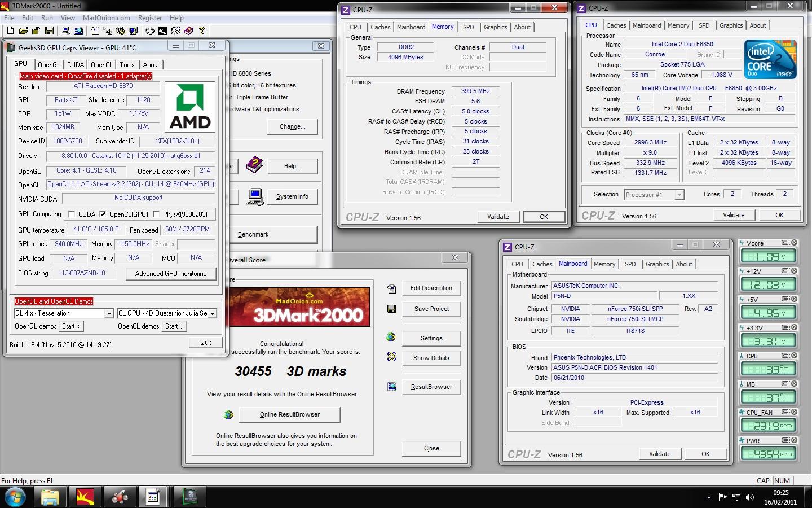Close the +3.3V monitor widget with its X icon
The height and width of the screenshot is (508, 812).
click(794, 327)
